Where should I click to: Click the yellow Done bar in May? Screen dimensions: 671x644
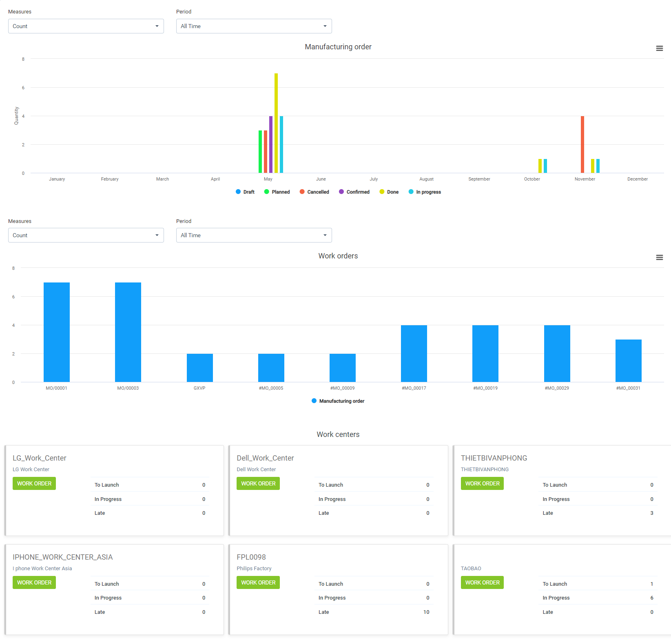276,123
